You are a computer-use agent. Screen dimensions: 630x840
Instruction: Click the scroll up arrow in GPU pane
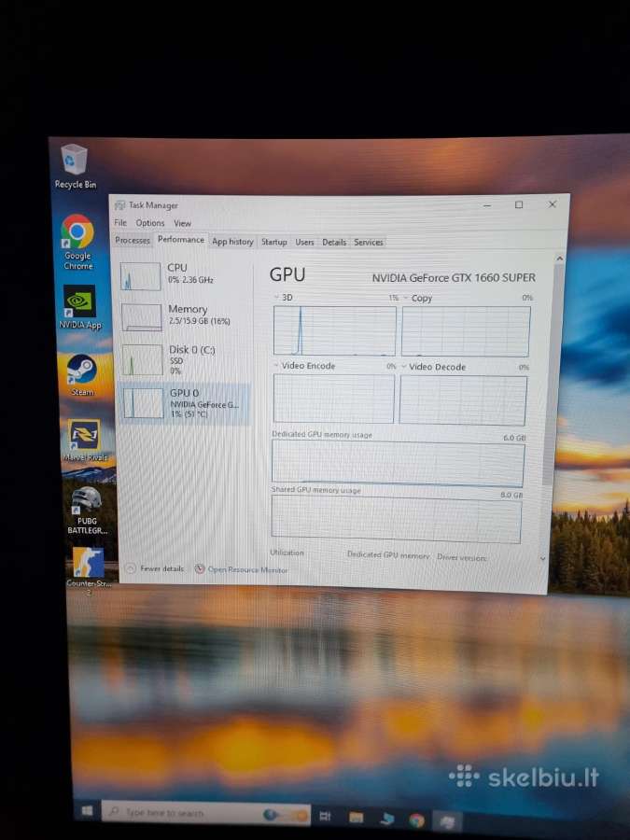pyautogui.click(x=559, y=259)
